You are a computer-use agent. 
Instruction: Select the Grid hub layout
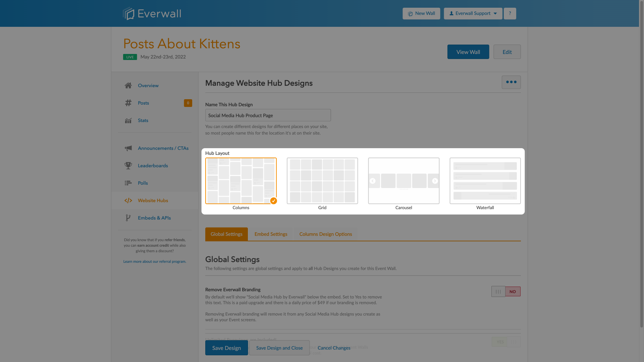[322, 181]
